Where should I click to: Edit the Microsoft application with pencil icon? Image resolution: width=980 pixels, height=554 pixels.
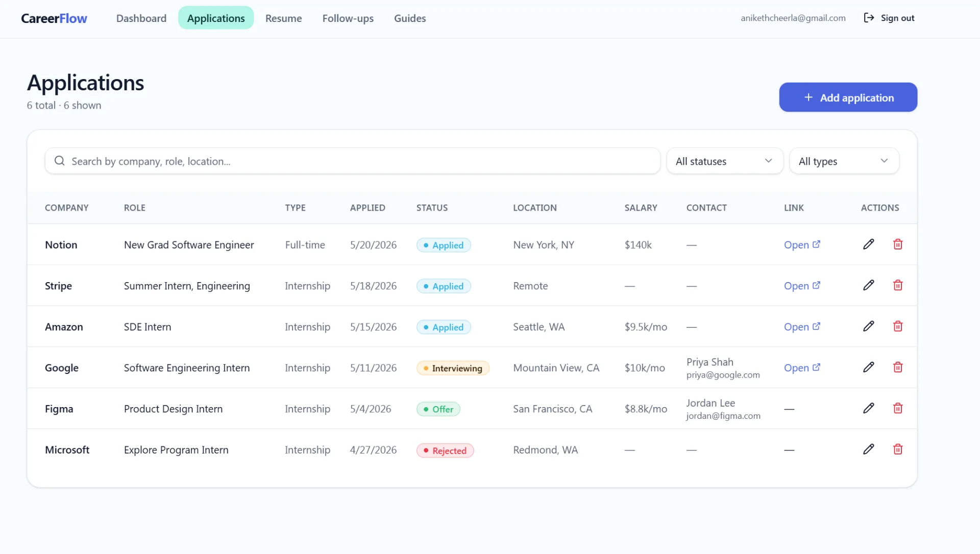[868, 449]
